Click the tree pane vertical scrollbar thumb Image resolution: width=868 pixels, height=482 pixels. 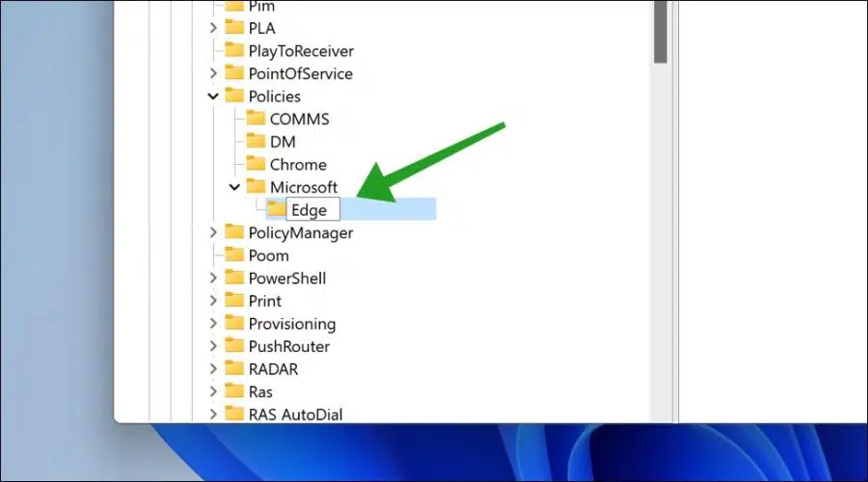pyautogui.click(x=661, y=32)
